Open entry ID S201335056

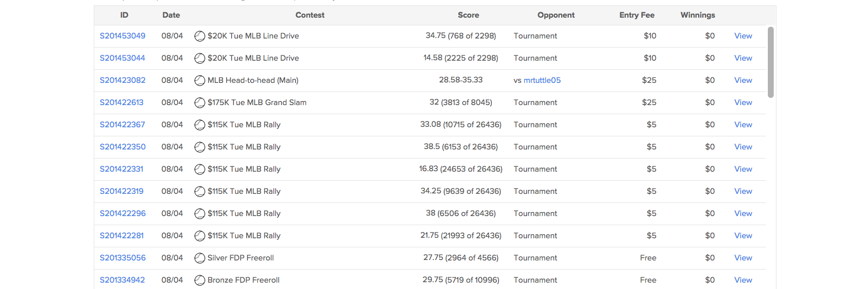point(122,258)
